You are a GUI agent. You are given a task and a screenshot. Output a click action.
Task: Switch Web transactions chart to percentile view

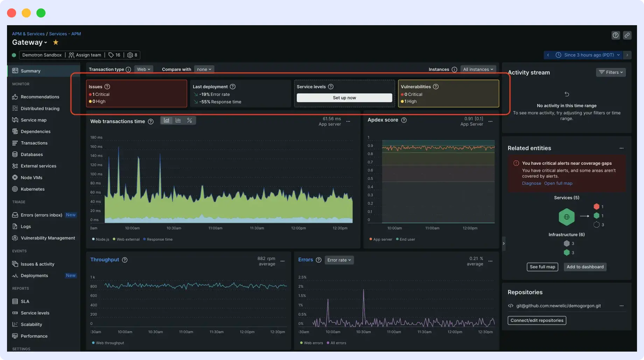click(x=189, y=120)
